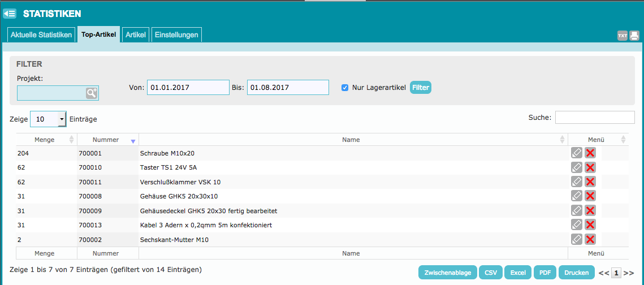Sort table by Menge column
Viewport: 644px width, 285px height.
pyautogui.click(x=46, y=140)
